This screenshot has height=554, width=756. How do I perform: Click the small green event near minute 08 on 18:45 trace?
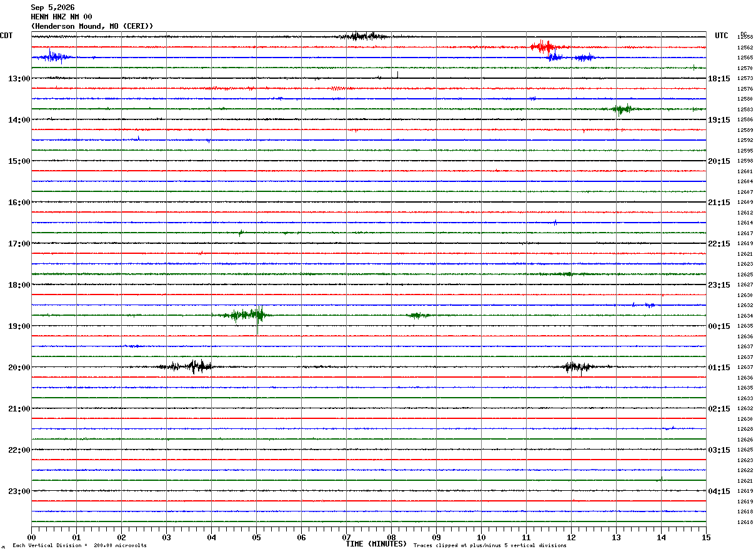coord(417,315)
